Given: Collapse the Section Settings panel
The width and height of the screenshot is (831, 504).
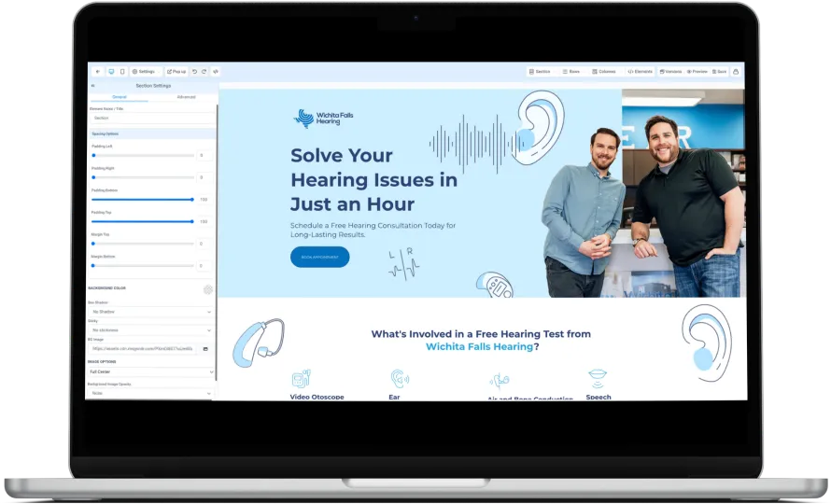Looking at the screenshot, I should click(x=92, y=85).
